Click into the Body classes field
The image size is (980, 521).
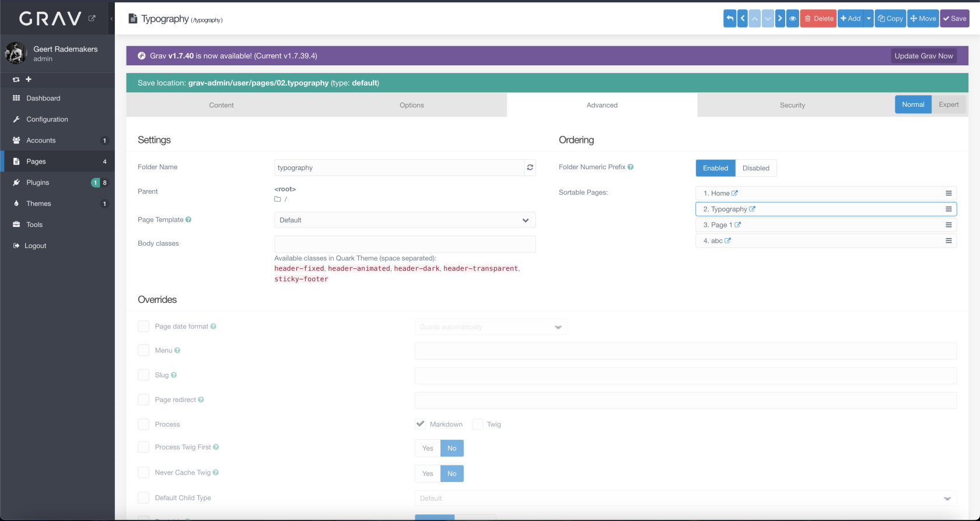click(x=404, y=244)
